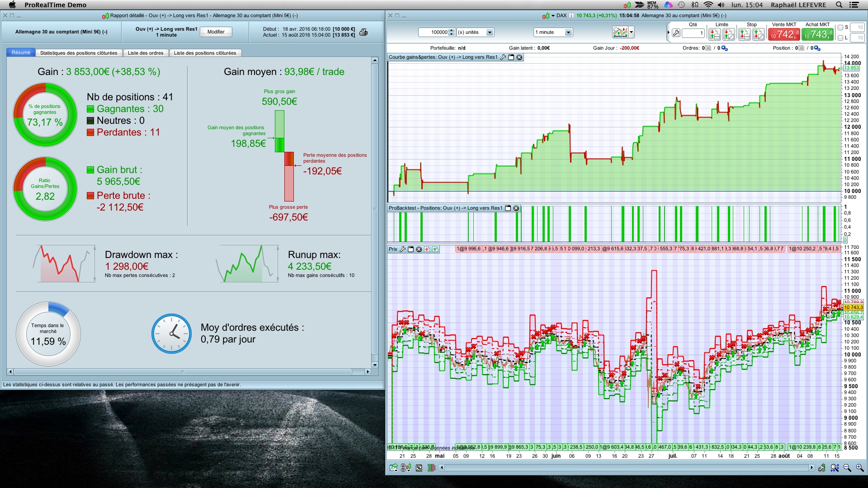Click wrench on Courbe gains&pertes panel
The height and width of the screenshot is (488, 868).
coord(503,57)
